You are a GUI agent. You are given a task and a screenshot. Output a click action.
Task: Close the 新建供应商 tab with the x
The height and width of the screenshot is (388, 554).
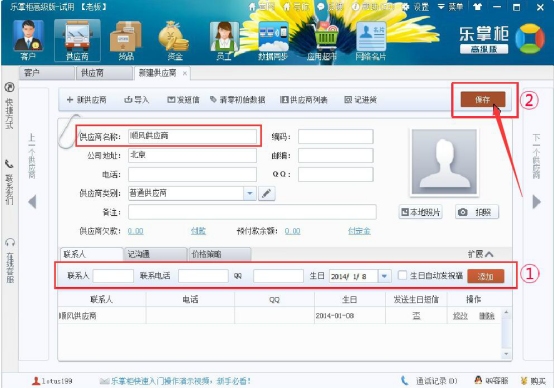pyautogui.click(x=184, y=74)
